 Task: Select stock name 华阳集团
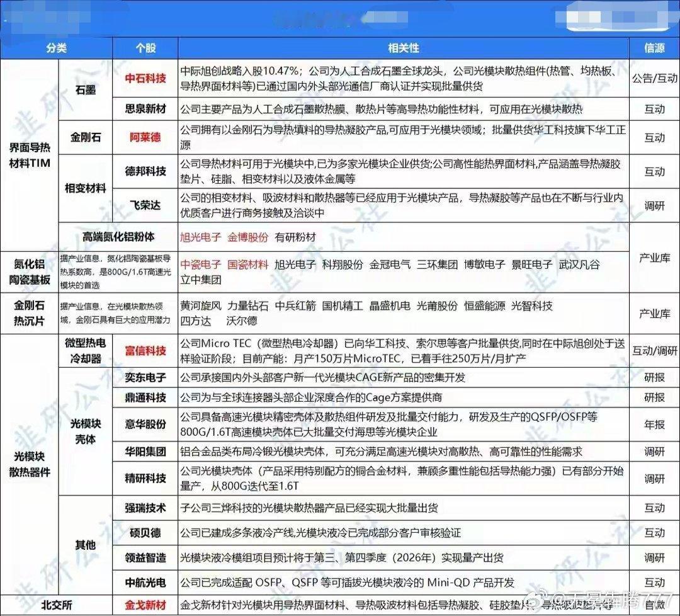145,452
